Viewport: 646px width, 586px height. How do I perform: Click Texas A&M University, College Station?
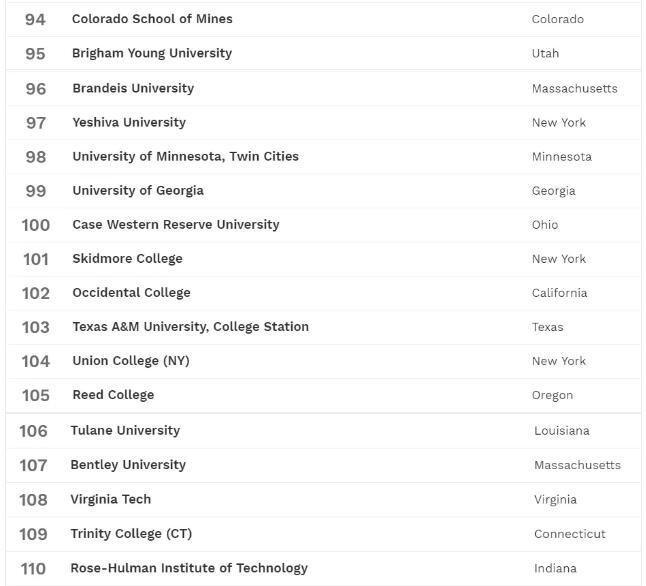click(190, 326)
